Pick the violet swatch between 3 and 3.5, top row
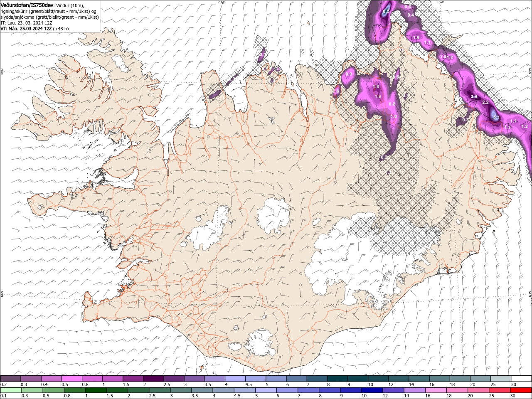Image resolution: width=532 pixels, height=399 pixels. click(195, 379)
